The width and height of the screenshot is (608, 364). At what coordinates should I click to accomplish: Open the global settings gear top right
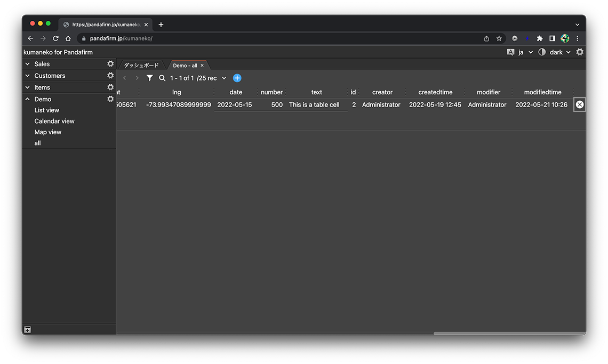pos(580,52)
